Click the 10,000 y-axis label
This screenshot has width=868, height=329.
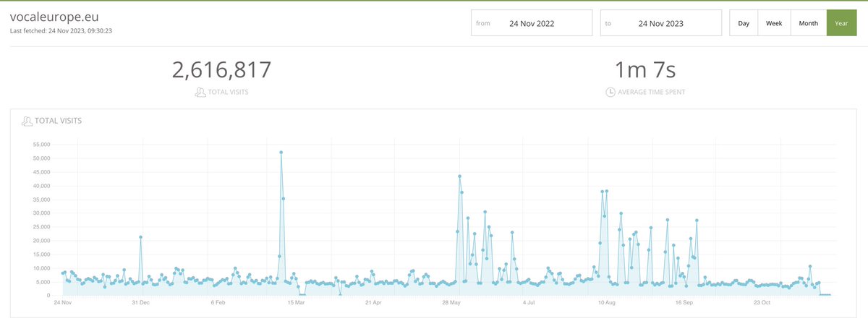click(x=41, y=268)
